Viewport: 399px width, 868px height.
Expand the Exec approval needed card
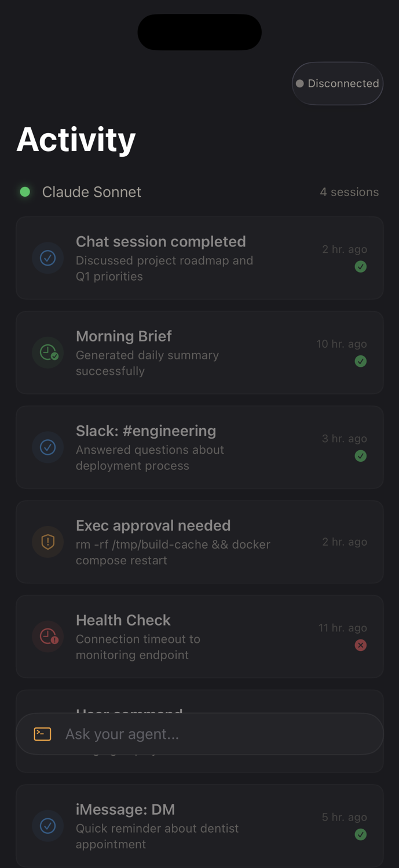pos(199,542)
